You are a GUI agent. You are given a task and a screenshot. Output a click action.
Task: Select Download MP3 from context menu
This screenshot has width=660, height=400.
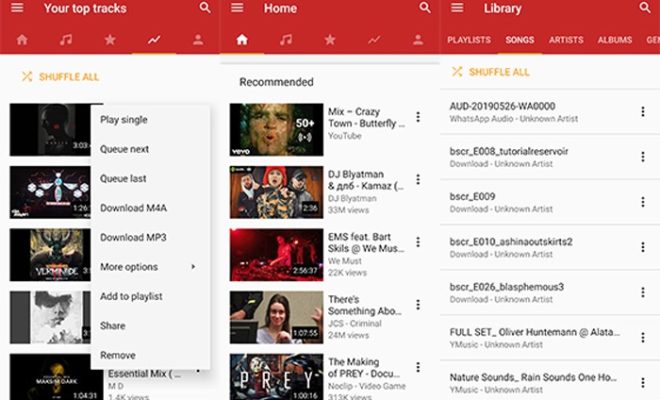click(150, 237)
